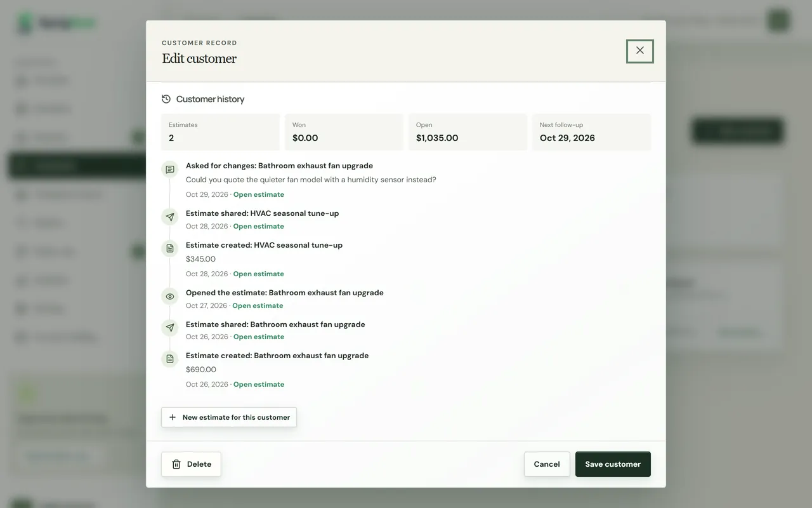The image size is (812, 508).
Task: Select the Won $0.00 stat card
Action: click(344, 132)
